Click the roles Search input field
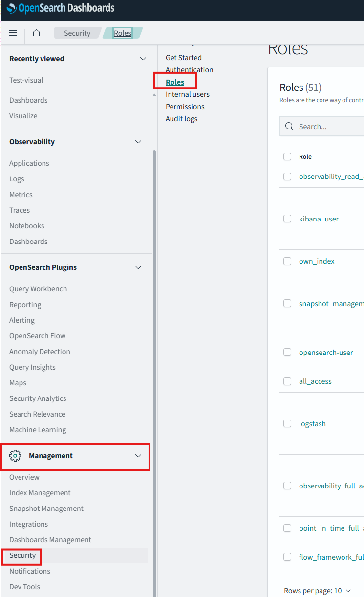 click(x=322, y=126)
